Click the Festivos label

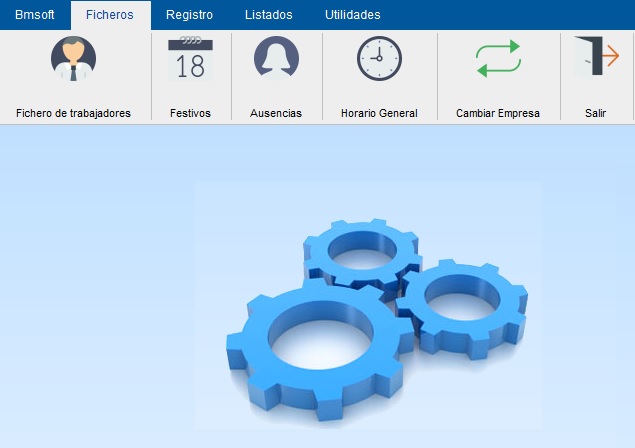click(x=190, y=113)
